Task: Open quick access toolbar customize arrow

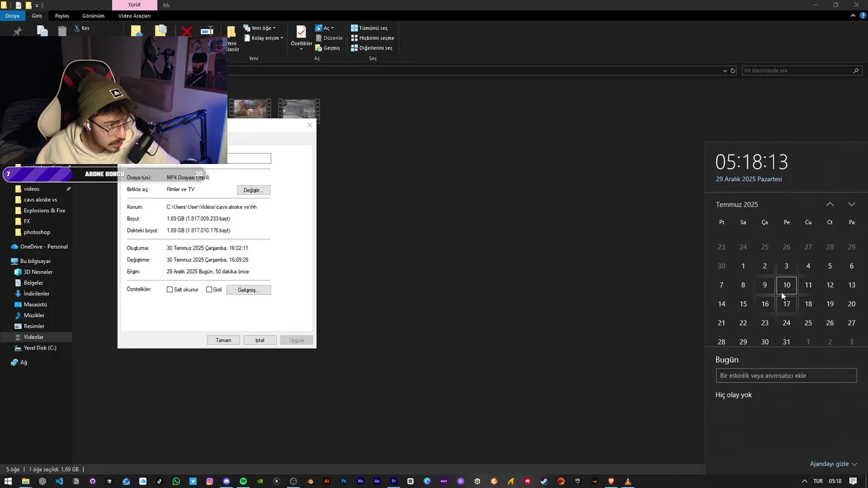Action: tap(37, 5)
